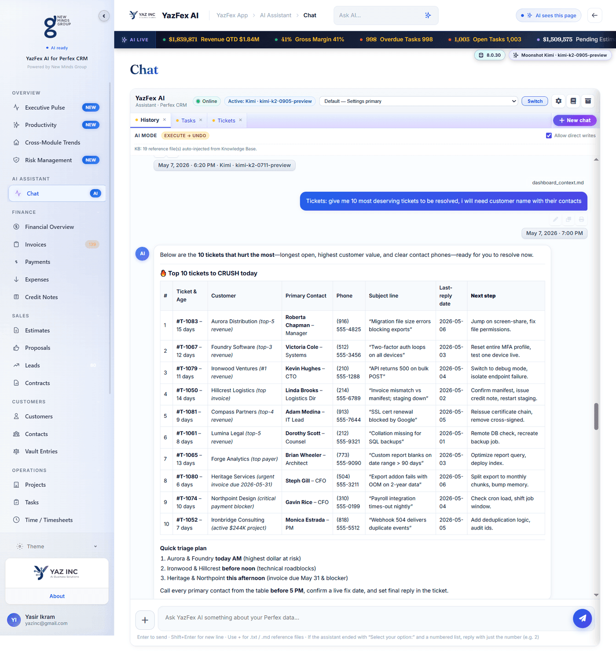
Task: Collapse the FINANCE sidebar section header
Action: click(x=55, y=212)
